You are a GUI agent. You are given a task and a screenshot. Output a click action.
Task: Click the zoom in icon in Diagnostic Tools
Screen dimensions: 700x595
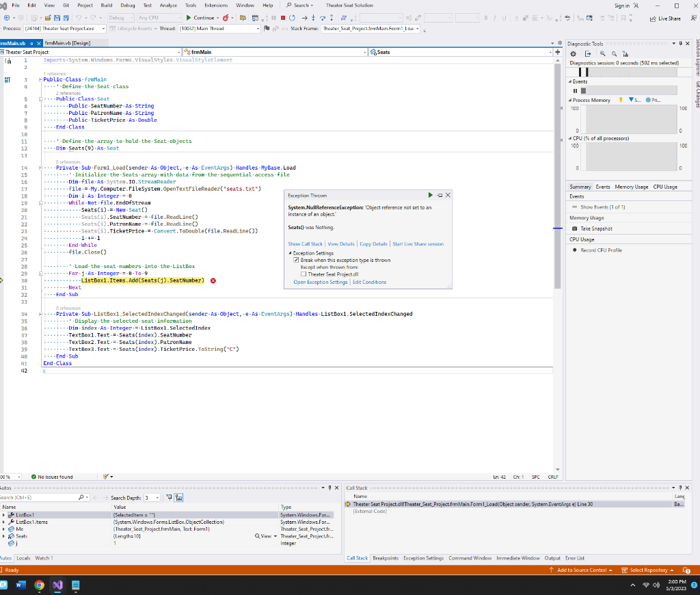click(x=602, y=53)
